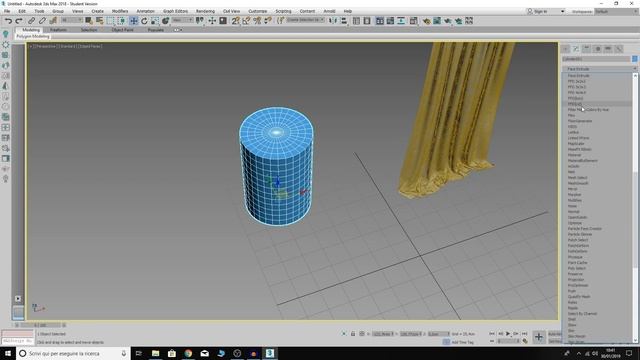Activate Select and Link tool
Screen dimensions: 640x360
pyautogui.click(x=31, y=20)
